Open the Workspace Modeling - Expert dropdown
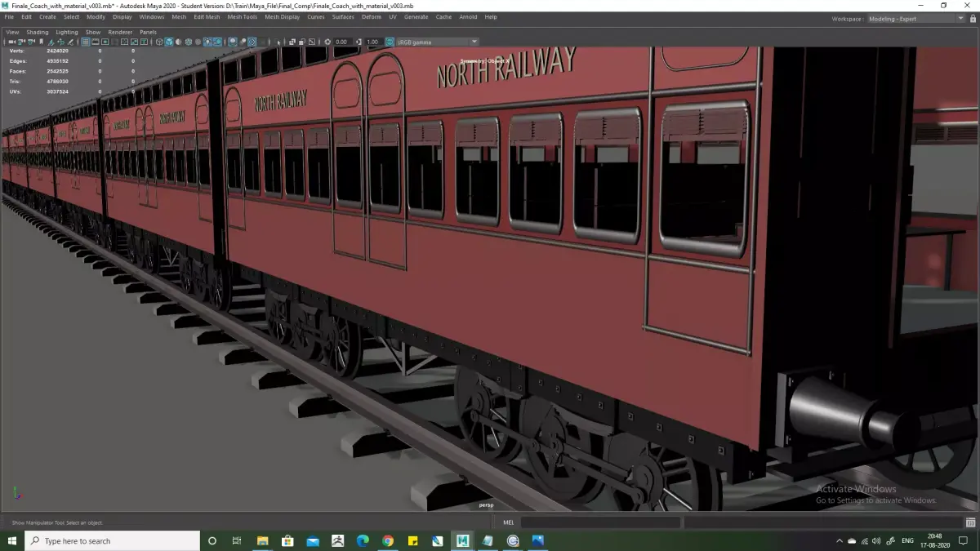The width and height of the screenshot is (980, 551). pyautogui.click(x=916, y=19)
